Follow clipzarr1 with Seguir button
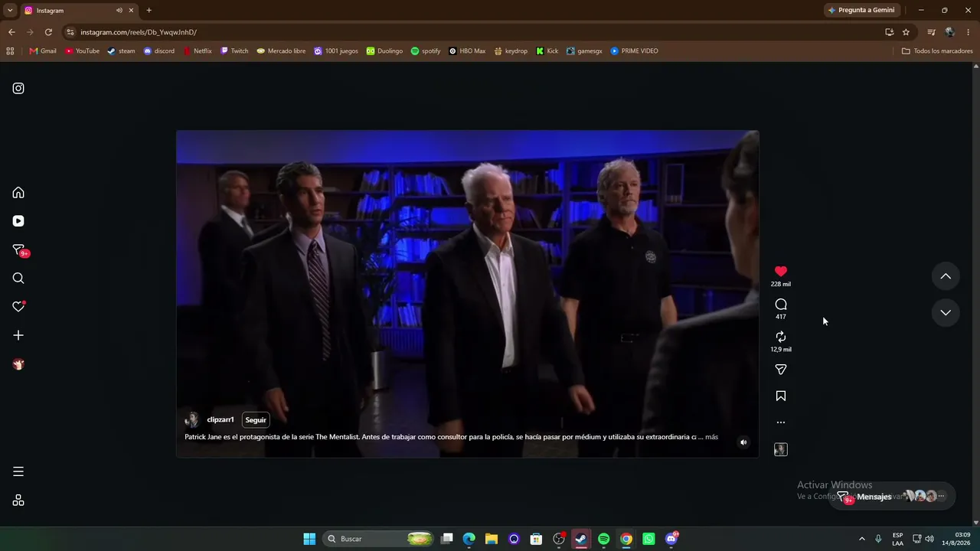The image size is (980, 551). click(256, 419)
